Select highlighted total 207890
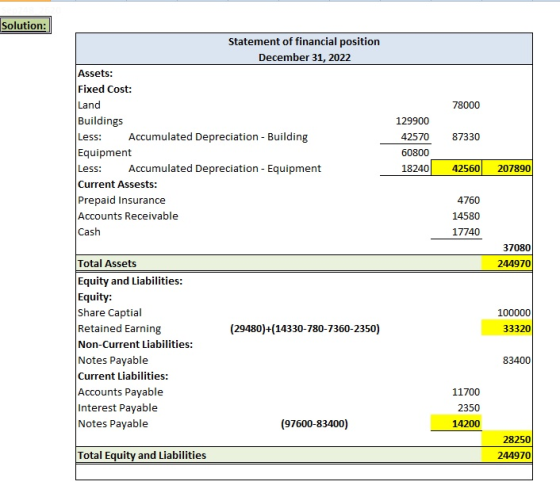 point(507,168)
